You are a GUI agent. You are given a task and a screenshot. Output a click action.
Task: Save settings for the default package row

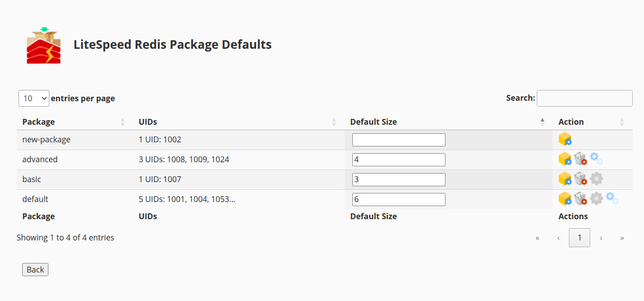564,199
